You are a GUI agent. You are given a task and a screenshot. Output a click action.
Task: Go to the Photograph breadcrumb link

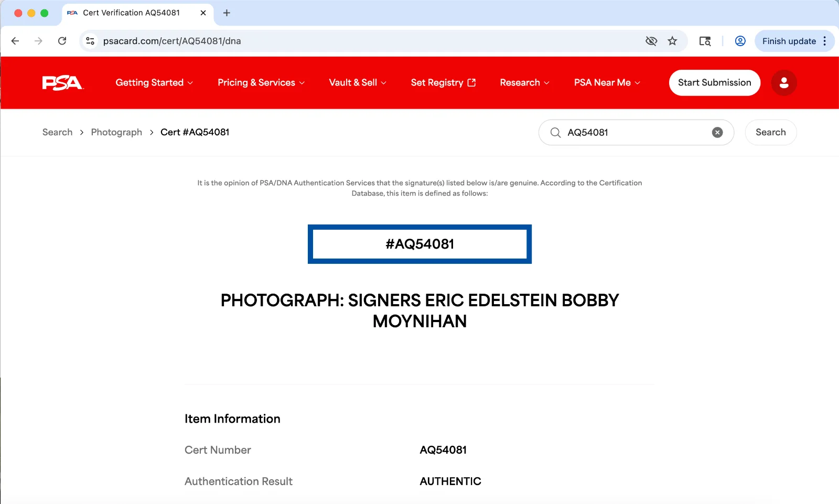(x=116, y=132)
